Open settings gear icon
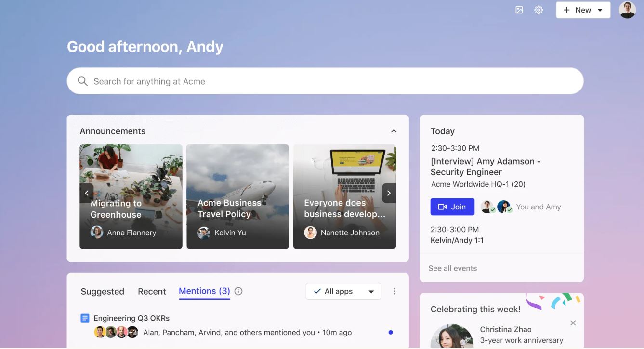Screen dimensions: 644x349 pyautogui.click(x=539, y=10)
